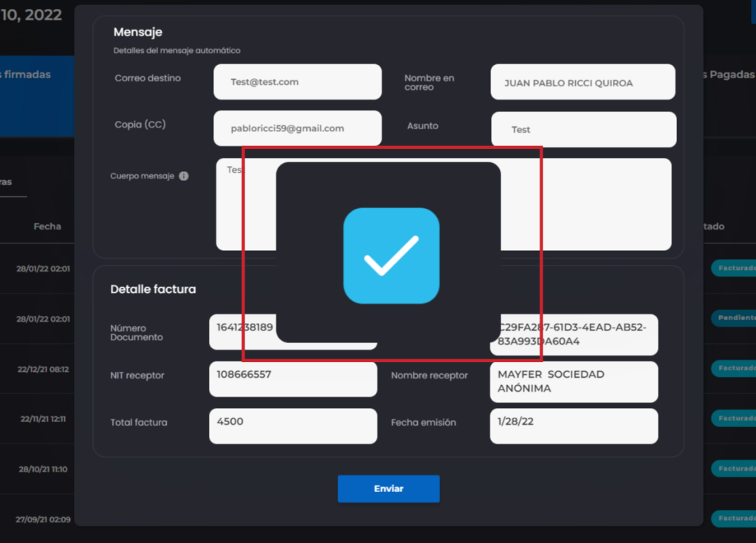Focus the Nombre receptor field

click(573, 381)
